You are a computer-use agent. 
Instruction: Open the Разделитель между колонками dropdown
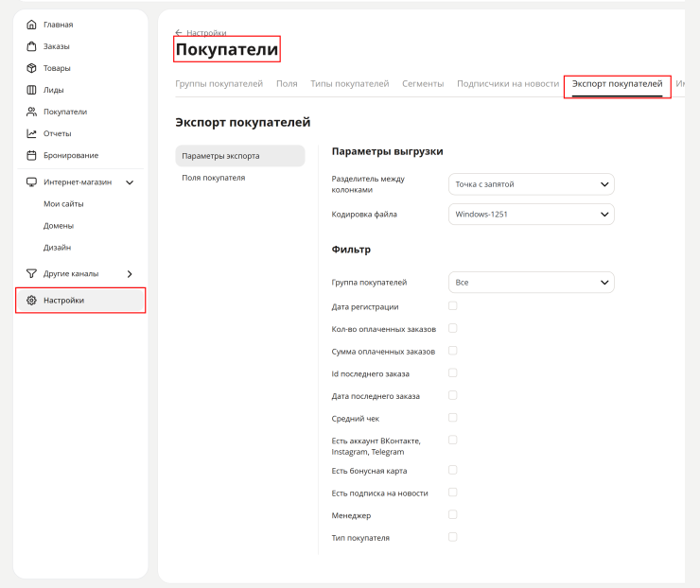[532, 184]
